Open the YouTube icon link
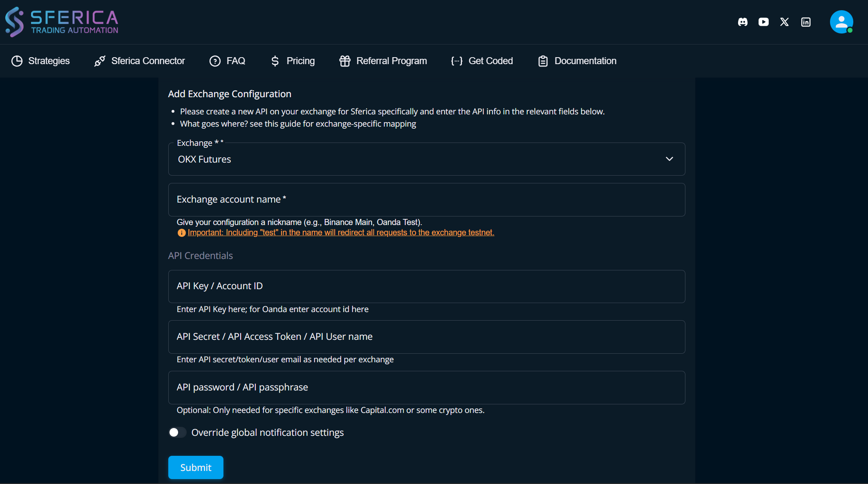This screenshot has width=868, height=484. coord(763,22)
